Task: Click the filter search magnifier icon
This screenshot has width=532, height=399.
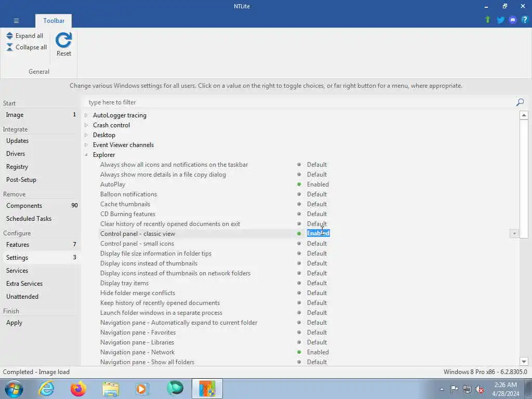Action: (520, 102)
